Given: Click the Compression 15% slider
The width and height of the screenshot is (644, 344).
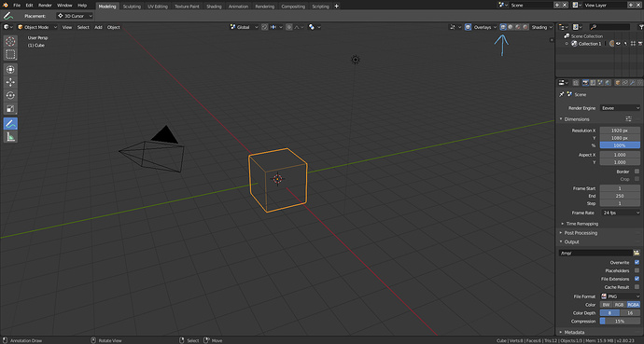Looking at the screenshot, I should [620, 321].
